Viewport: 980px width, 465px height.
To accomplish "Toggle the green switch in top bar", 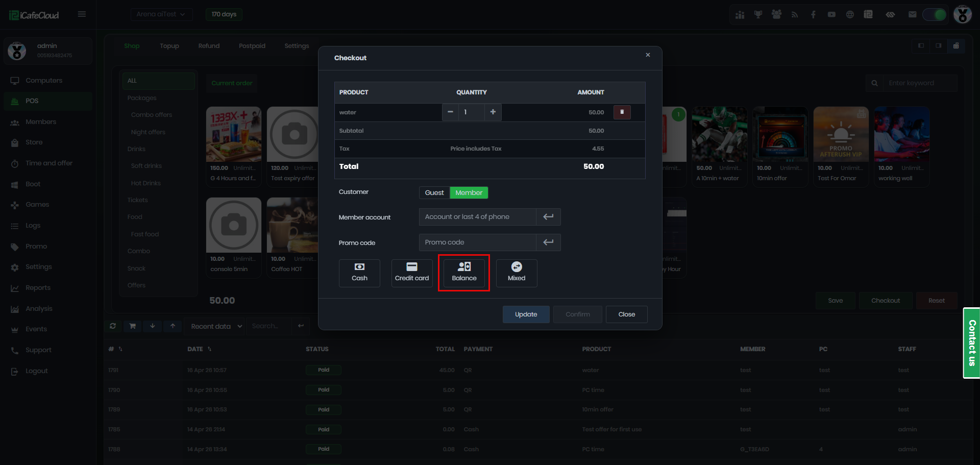I will tap(934, 15).
